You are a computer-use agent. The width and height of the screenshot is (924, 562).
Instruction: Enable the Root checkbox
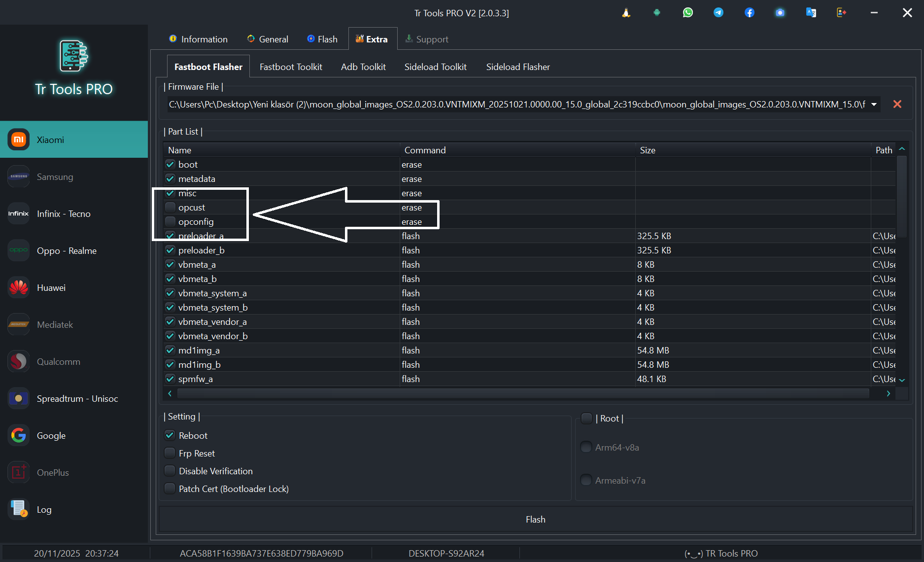[586, 419]
